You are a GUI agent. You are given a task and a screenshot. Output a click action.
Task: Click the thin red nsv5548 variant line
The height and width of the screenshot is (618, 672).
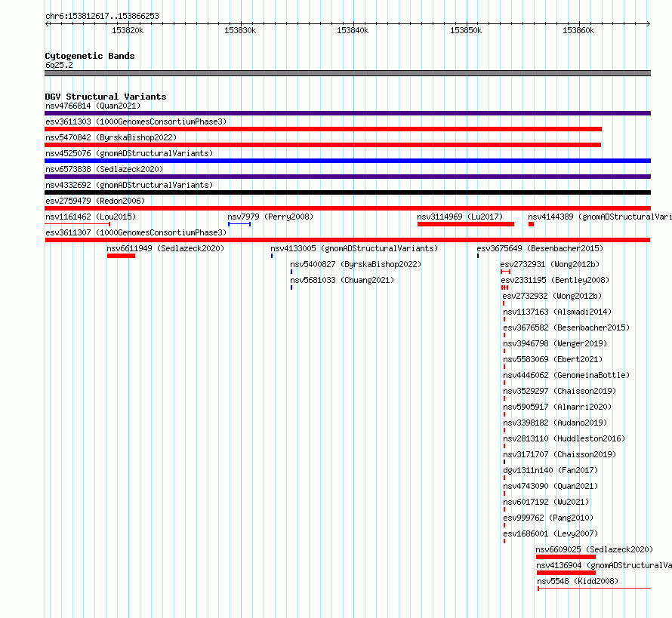point(594,589)
